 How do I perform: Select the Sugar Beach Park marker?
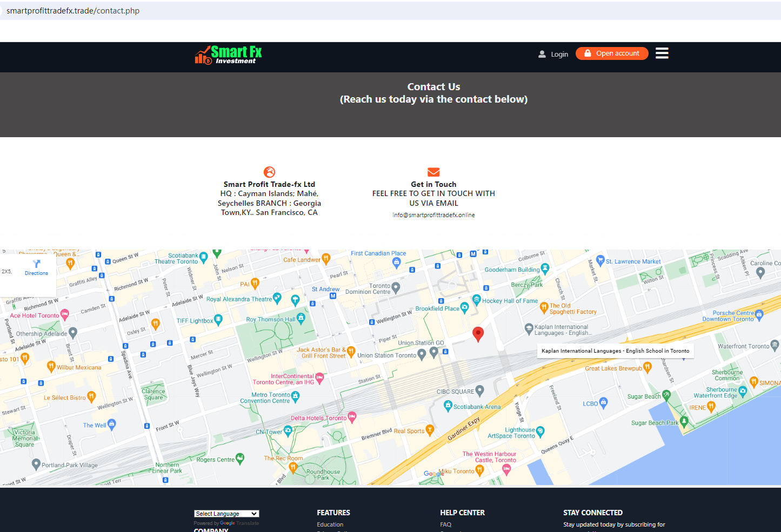[684, 422]
